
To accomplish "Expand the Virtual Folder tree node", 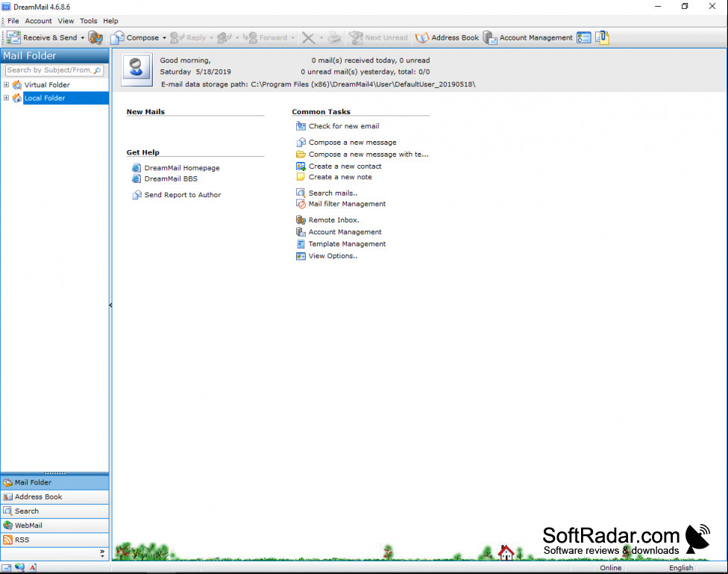I will [x=7, y=84].
